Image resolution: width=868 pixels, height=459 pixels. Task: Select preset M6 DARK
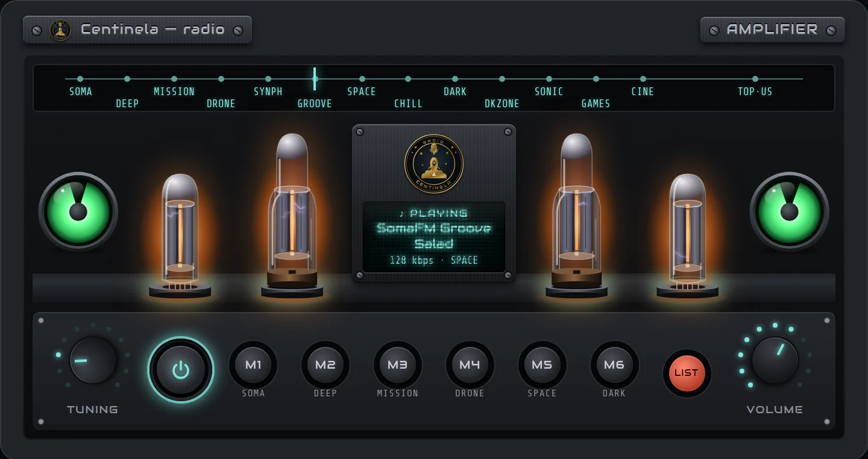[x=614, y=364]
